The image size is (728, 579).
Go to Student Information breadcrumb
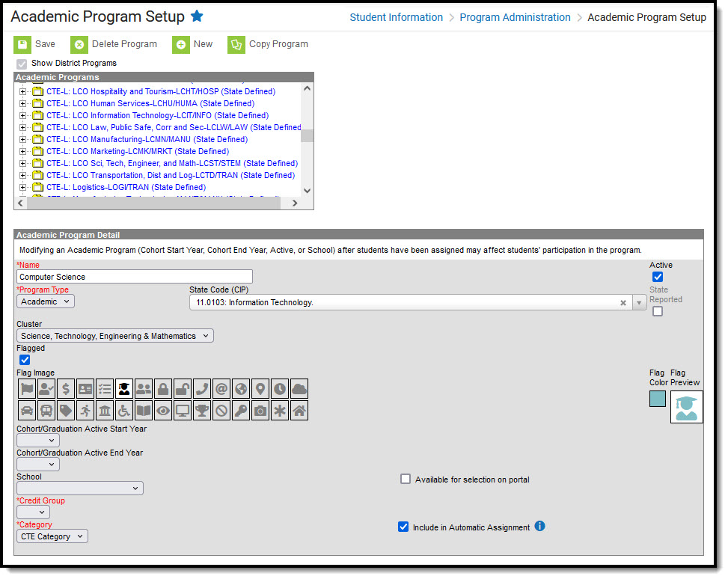point(396,17)
